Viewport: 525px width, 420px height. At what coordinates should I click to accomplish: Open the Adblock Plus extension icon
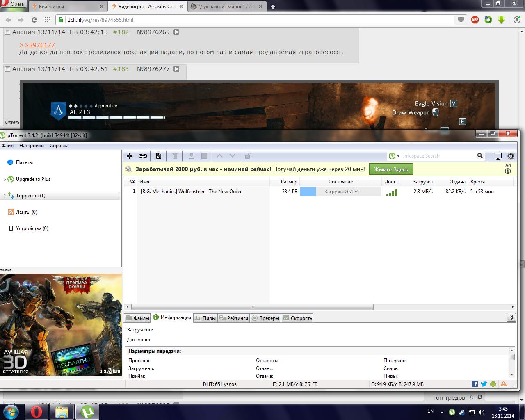coord(475,20)
